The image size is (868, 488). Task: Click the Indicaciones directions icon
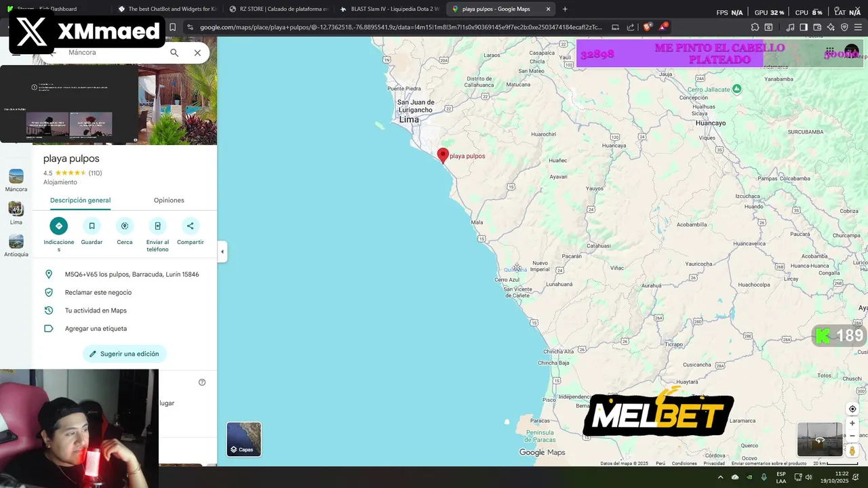point(59,226)
